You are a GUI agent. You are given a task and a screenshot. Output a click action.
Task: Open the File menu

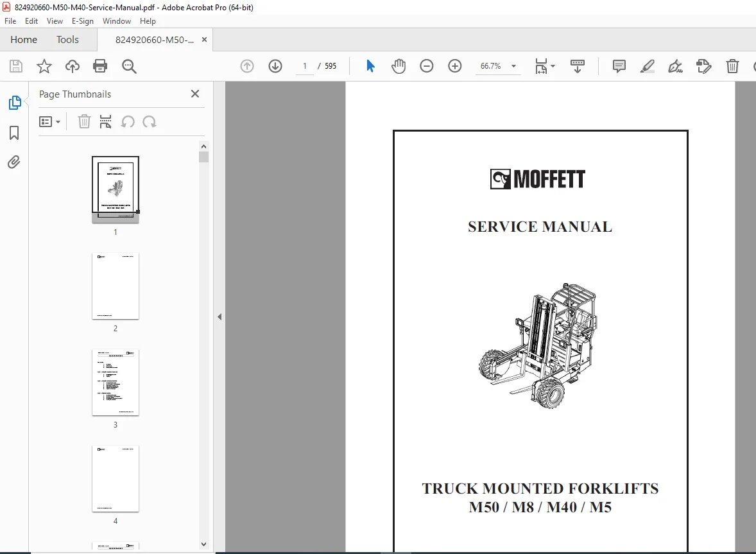click(x=10, y=21)
